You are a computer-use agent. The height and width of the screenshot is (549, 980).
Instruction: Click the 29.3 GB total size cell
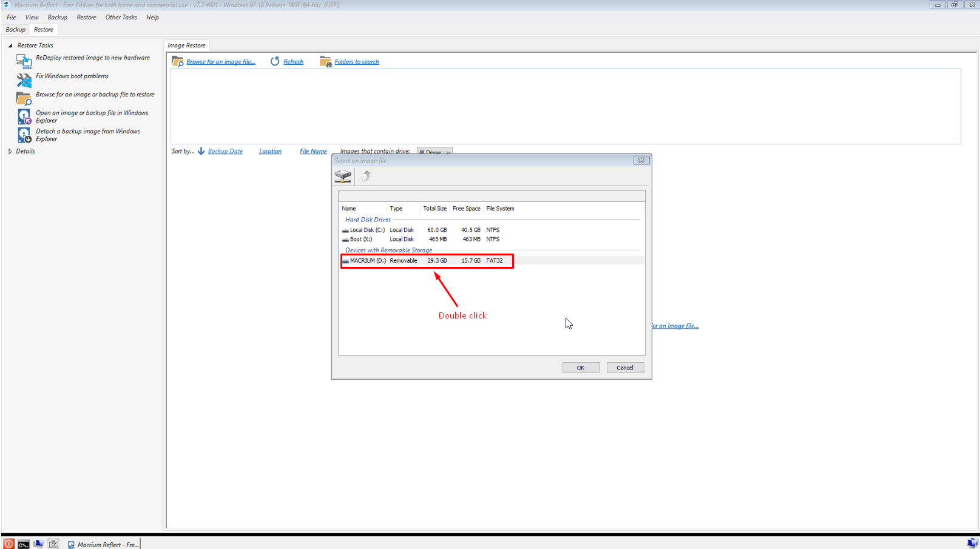437,261
